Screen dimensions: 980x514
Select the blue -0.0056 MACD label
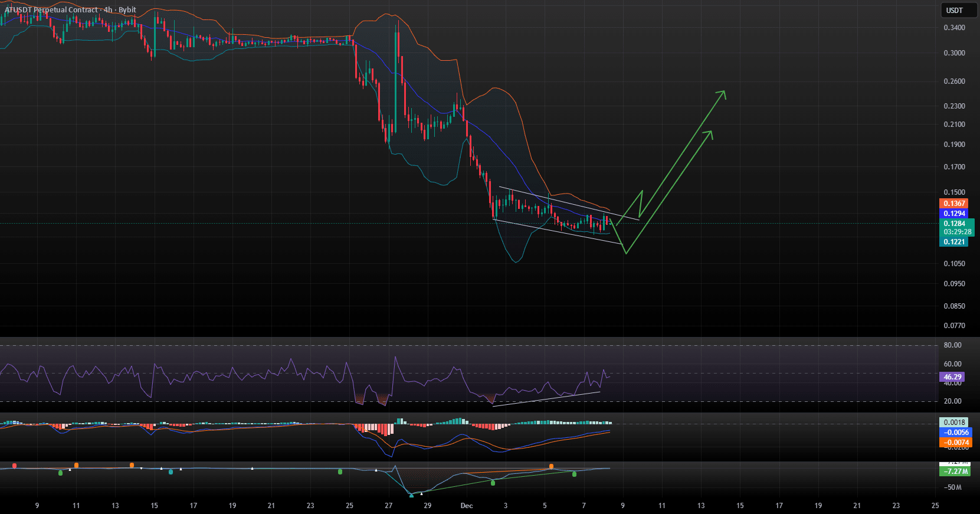(956, 433)
